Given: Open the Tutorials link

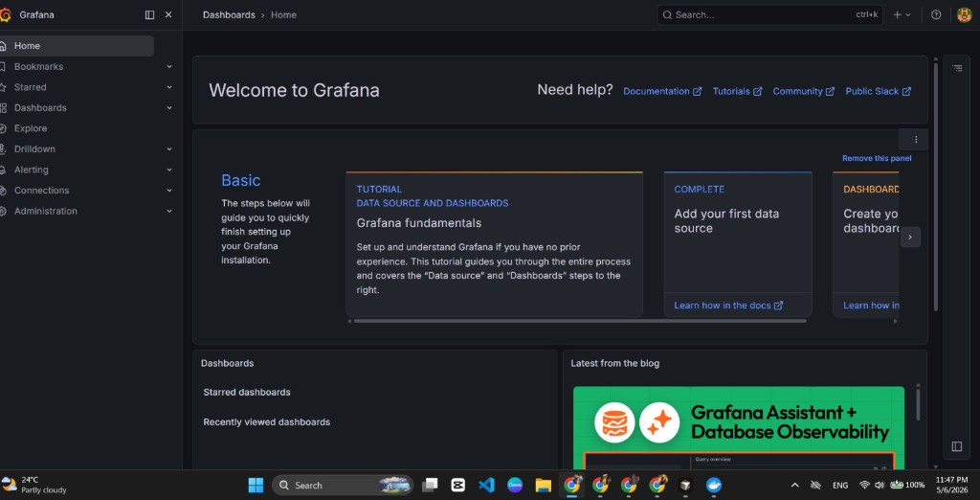Looking at the screenshot, I should pos(737,91).
